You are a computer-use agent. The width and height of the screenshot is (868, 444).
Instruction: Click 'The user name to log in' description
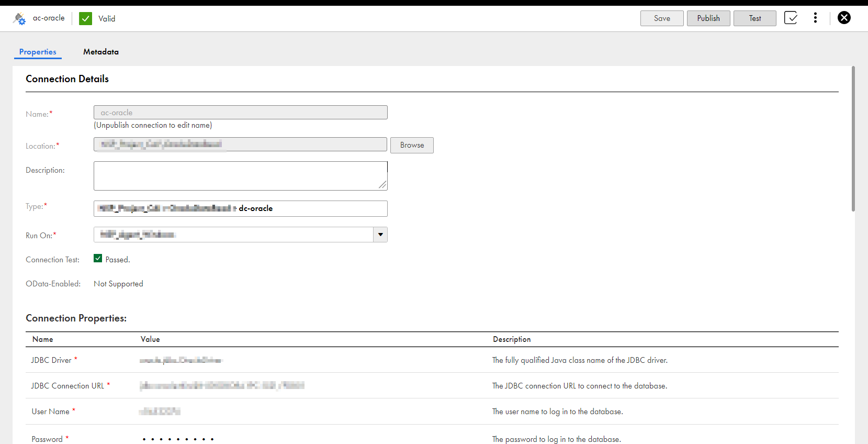[x=557, y=412]
